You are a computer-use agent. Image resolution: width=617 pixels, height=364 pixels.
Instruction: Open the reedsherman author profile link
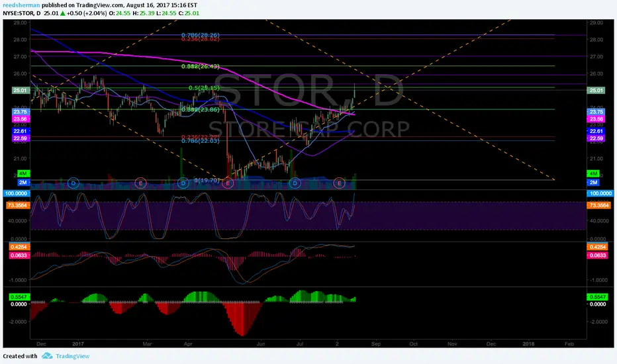click(x=21, y=5)
